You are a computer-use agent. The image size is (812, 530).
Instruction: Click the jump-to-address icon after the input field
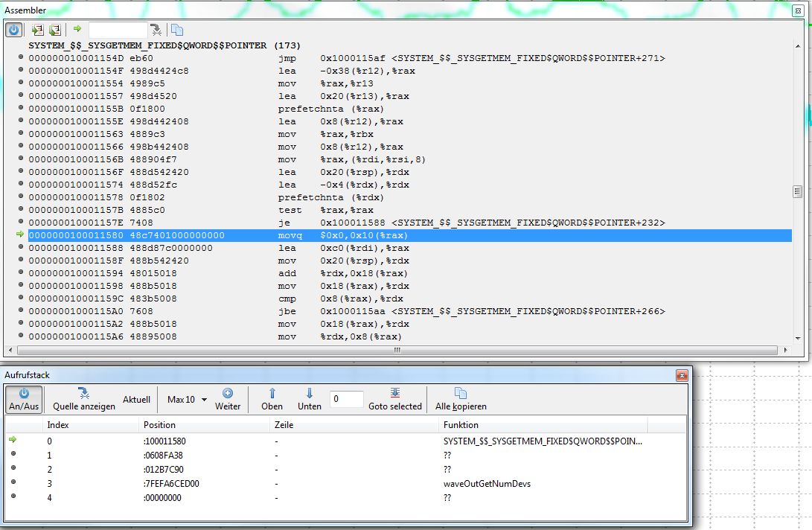pyautogui.click(x=156, y=30)
